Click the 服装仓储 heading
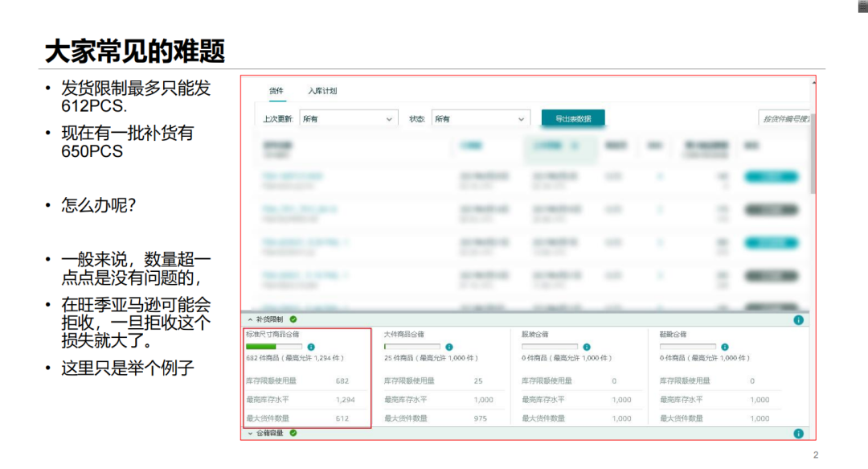 click(x=535, y=335)
